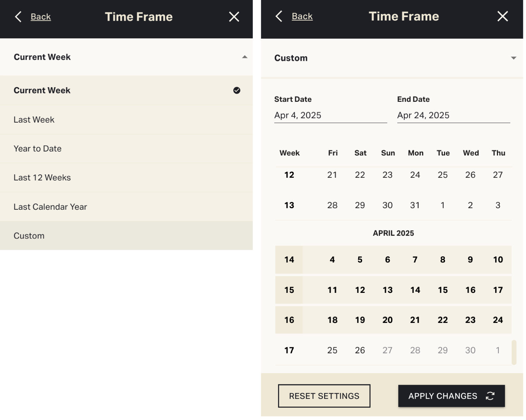This screenshot has height=420, width=526.
Task: Select week 17 row number
Action: point(289,350)
